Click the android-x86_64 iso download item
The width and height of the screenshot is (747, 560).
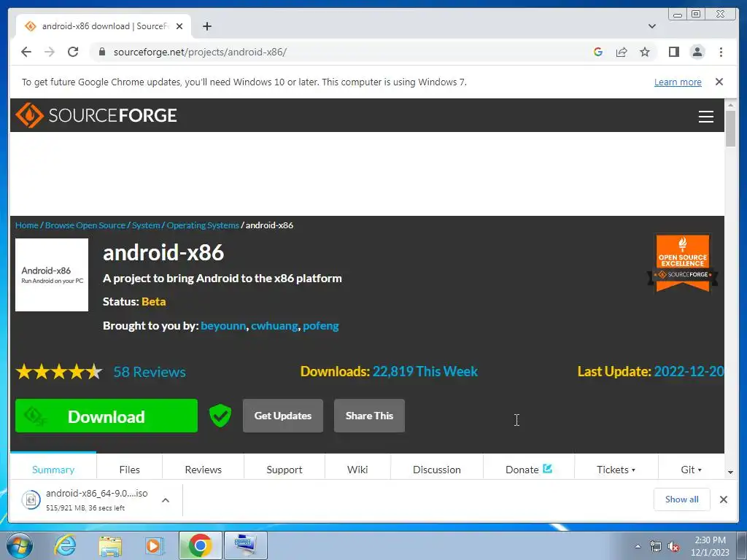85,500
